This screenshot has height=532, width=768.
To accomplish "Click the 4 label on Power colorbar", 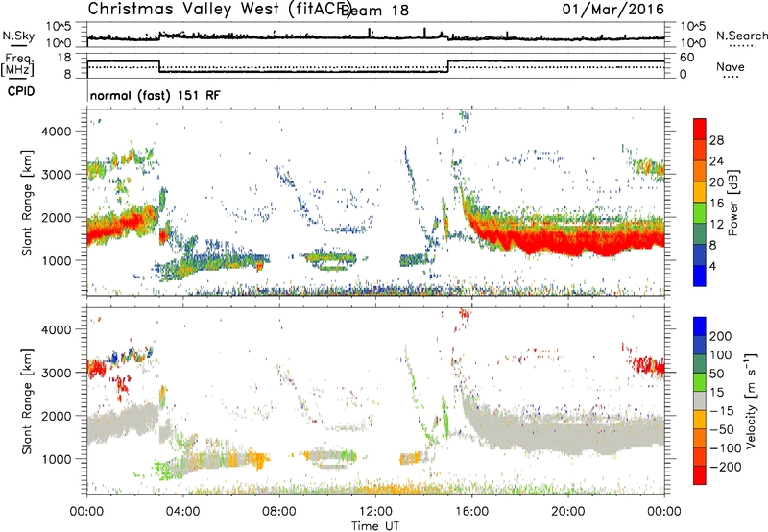I will 713,267.
